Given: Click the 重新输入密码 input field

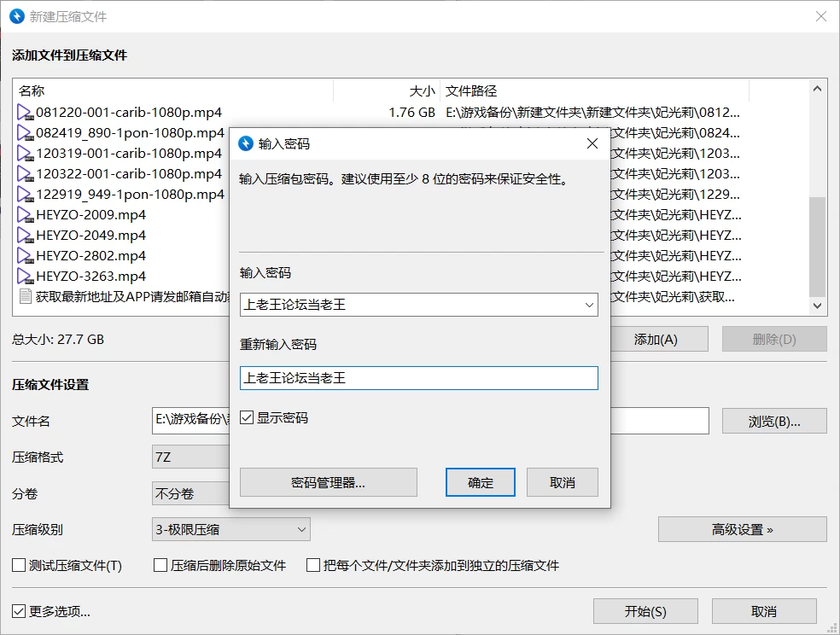Looking at the screenshot, I should click(x=419, y=378).
